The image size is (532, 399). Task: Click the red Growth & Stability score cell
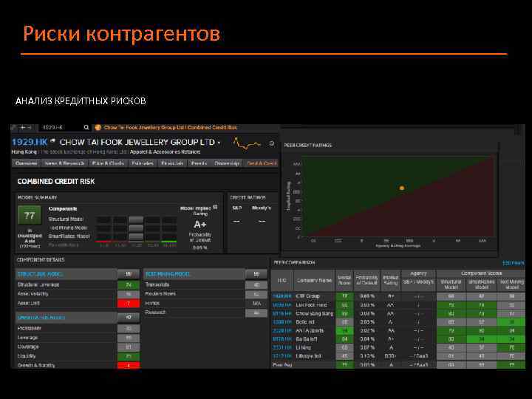(129, 366)
